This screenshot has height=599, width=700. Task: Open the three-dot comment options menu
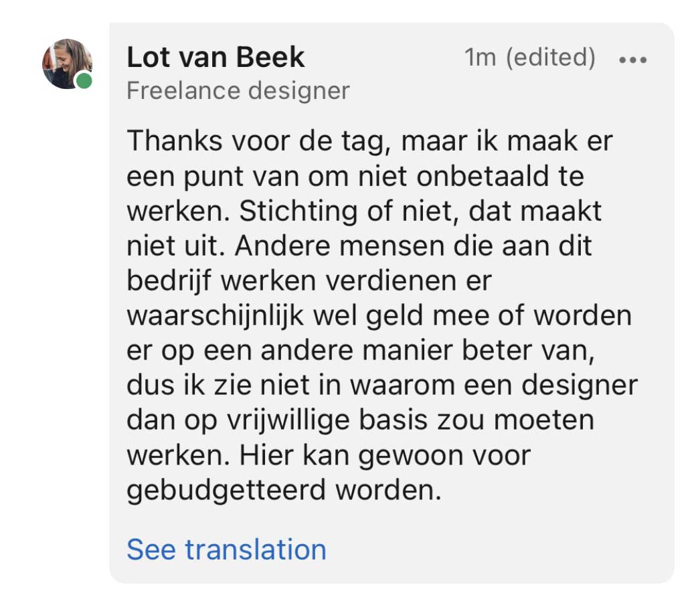pos(632,60)
